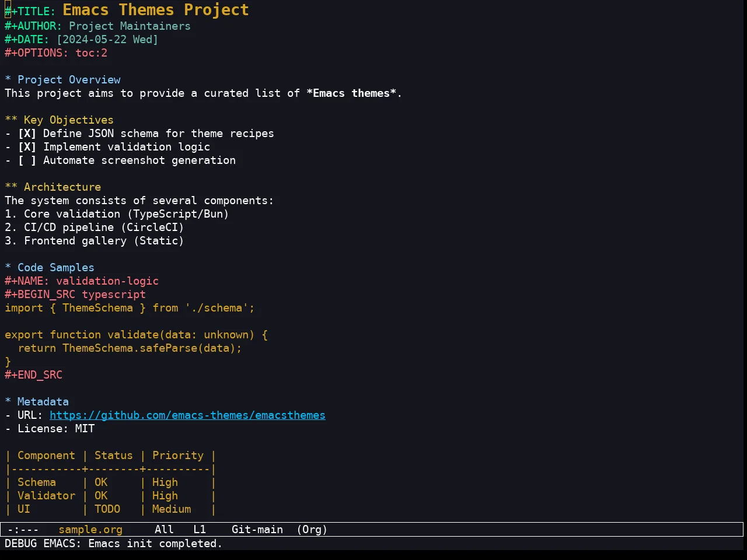This screenshot has width=747, height=560.
Task: Click the #+OPTIONS: toc:2 line
Action: tap(56, 53)
